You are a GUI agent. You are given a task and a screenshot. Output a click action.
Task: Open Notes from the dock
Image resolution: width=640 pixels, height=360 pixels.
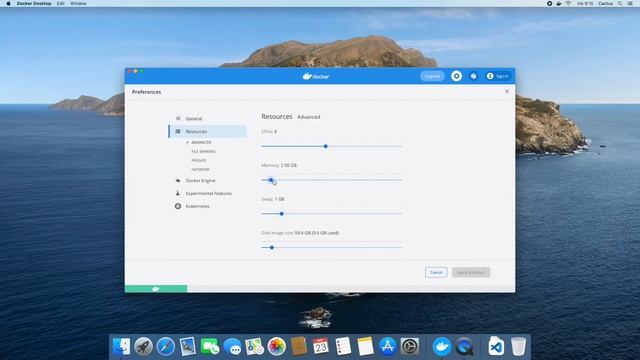[x=365, y=347]
